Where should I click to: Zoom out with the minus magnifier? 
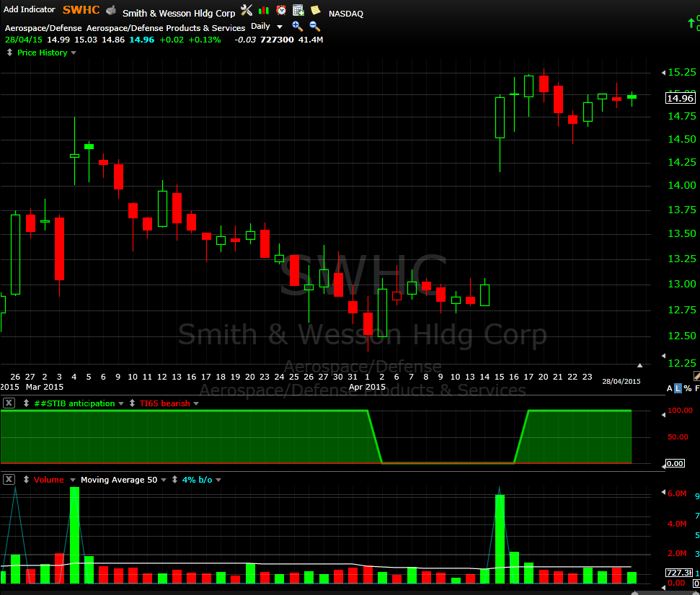315,26
